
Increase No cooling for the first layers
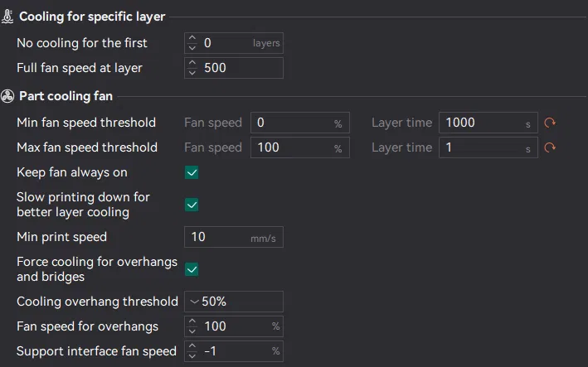point(192,38)
